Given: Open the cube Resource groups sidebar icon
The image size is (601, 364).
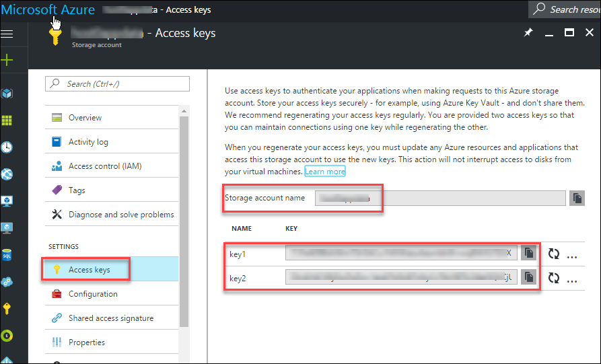Looking at the screenshot, I should [x=7, y=93].
